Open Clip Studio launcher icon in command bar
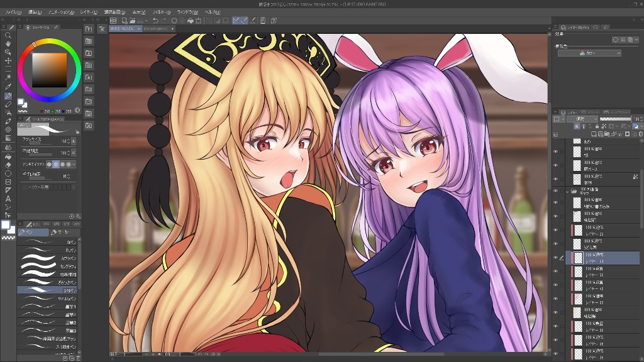 (113, 21)
